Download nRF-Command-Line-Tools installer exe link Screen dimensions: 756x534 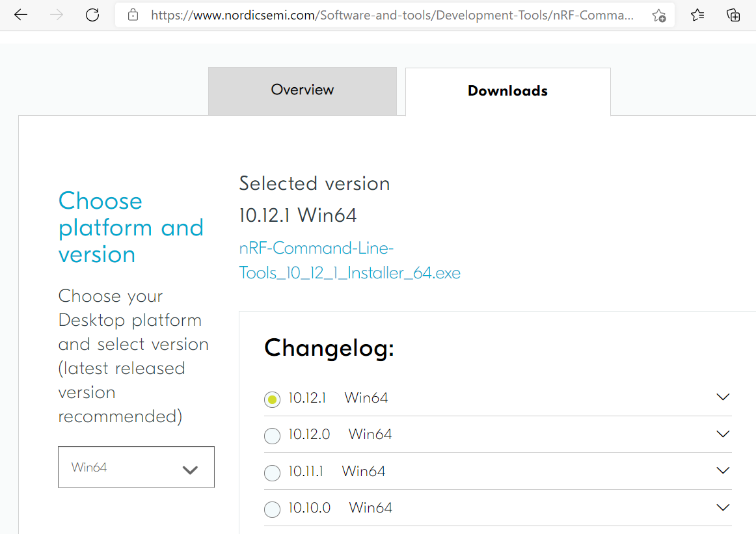(349, 261)
